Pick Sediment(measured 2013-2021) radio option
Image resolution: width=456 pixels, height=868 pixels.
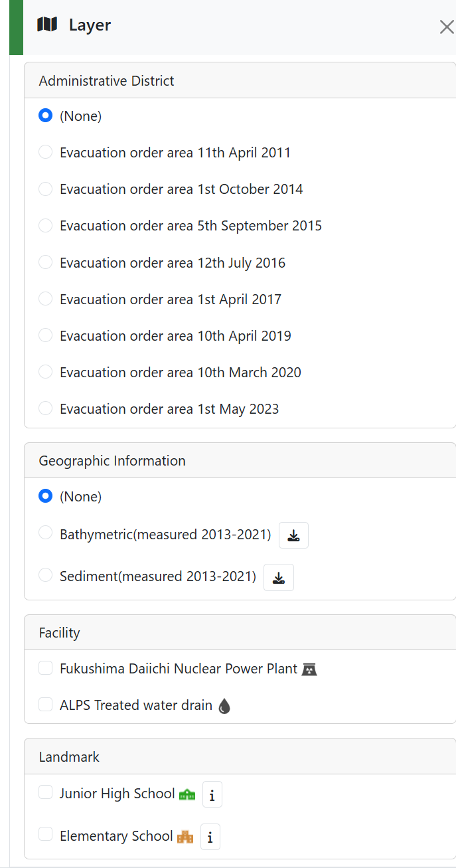click(45, 575)
